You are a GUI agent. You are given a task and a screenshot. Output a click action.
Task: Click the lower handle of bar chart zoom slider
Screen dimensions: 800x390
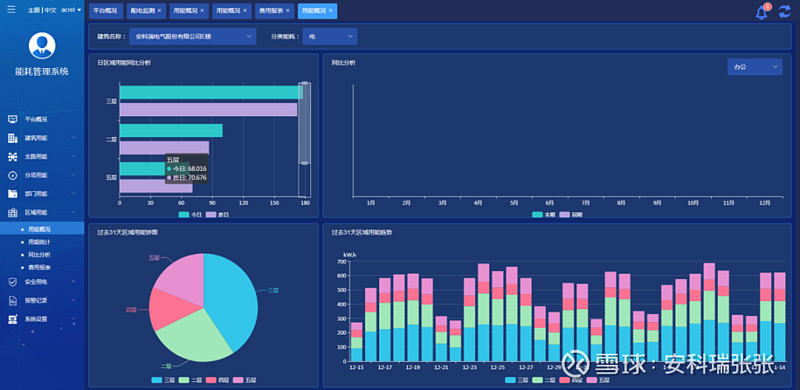[305, 163]
